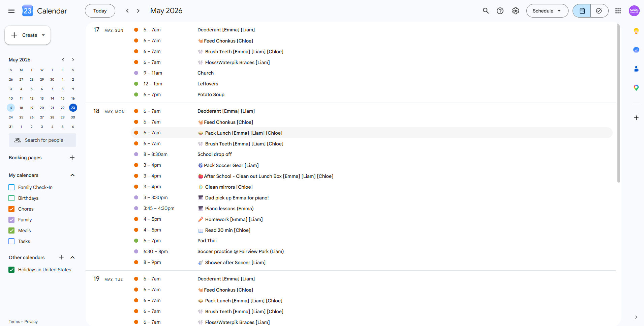The width and height of the screenshot is (644, 326).
Task: Click the Get add-ons plus icon
Action: 636,118
